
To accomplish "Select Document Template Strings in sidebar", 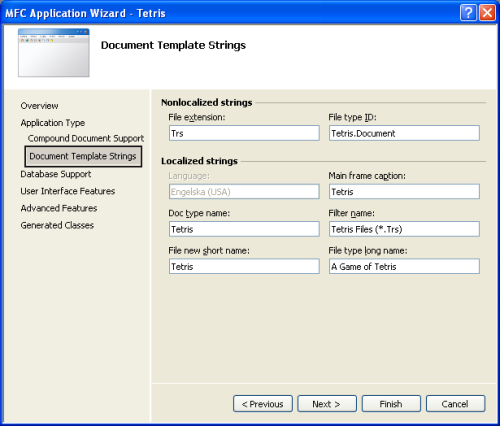I will pyautogui.click(x=83, y=156).
